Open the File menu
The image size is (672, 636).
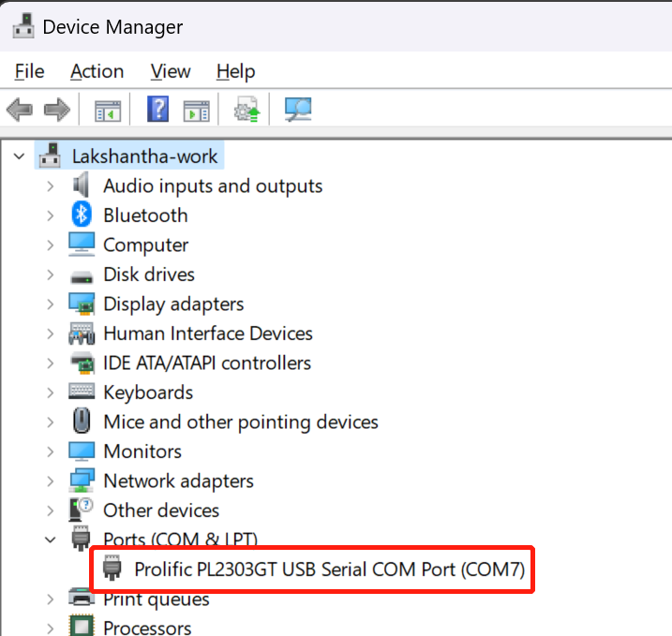click(x=29, y=71)
